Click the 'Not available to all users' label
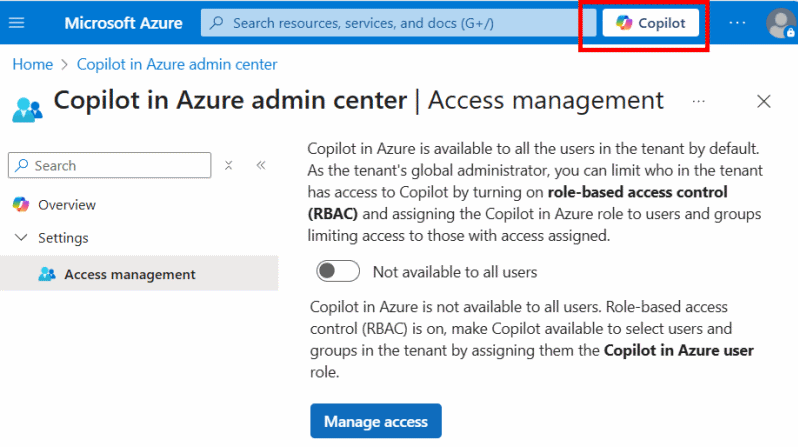Image resolution: width=798 pixels, height=447 pixels. pos(455,272)
